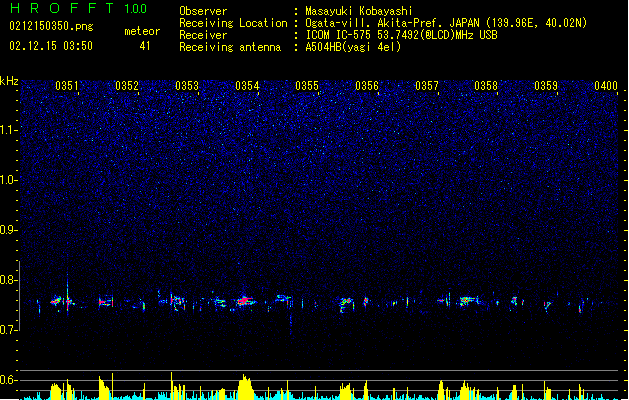
Task: Click the 0355 time marker
Action: click(x=307, y=86)
